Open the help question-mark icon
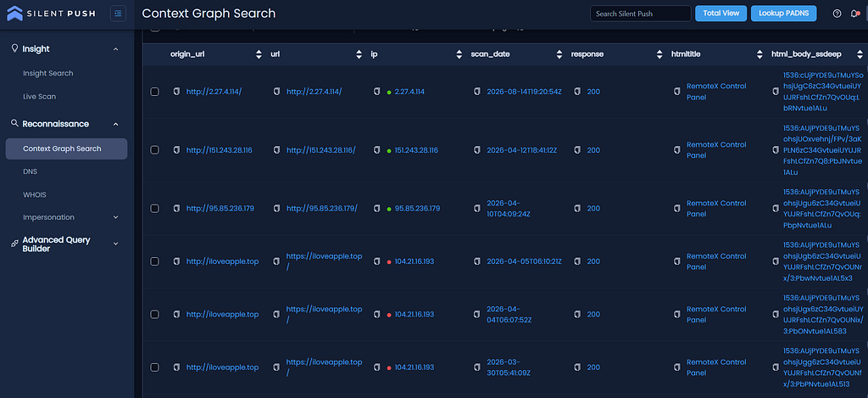868x398 pixels. click(x=837, y=14)
